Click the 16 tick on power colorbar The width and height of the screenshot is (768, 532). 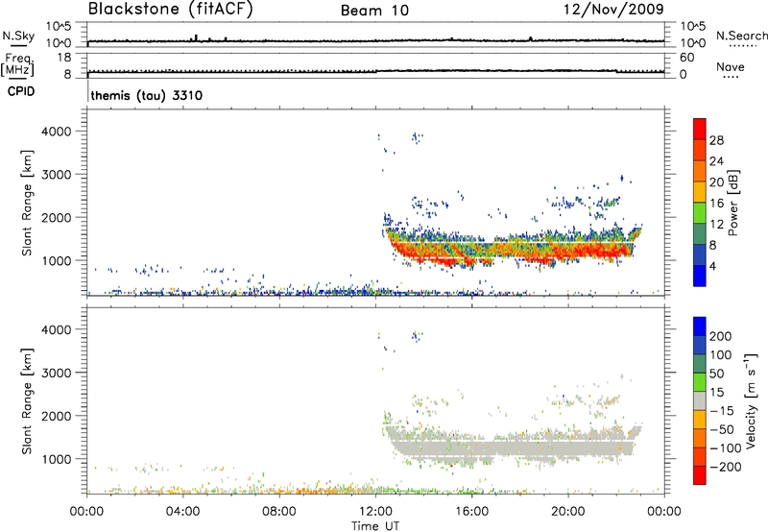point(716,203)
